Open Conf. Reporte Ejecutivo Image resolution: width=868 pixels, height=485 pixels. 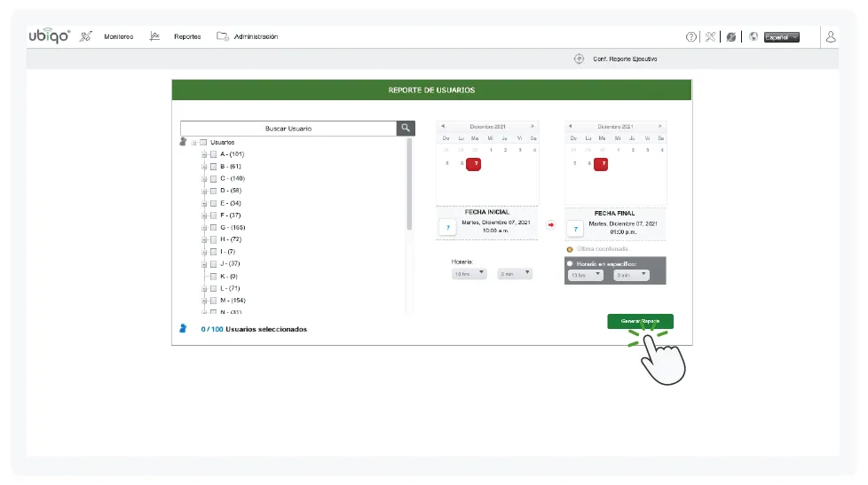625,59
